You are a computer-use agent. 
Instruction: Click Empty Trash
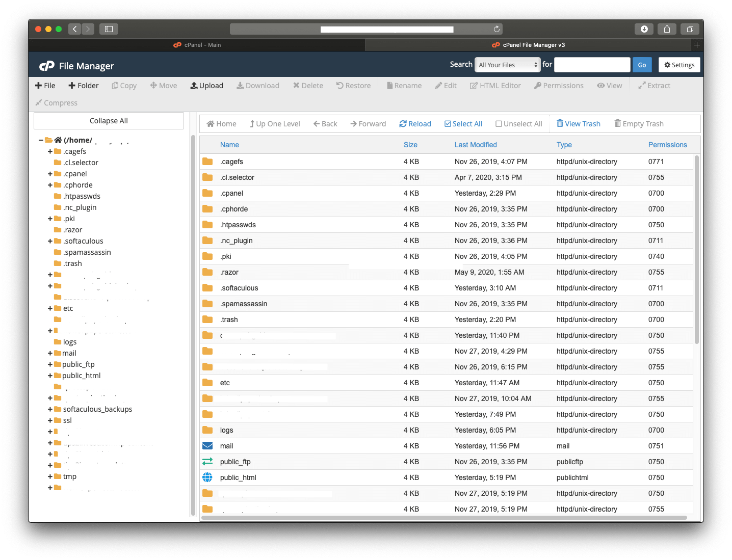pos(639,124)
